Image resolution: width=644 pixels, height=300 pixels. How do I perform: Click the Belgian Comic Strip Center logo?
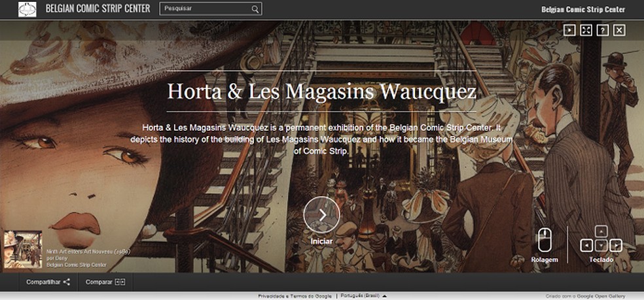click(x=27, y=9)
